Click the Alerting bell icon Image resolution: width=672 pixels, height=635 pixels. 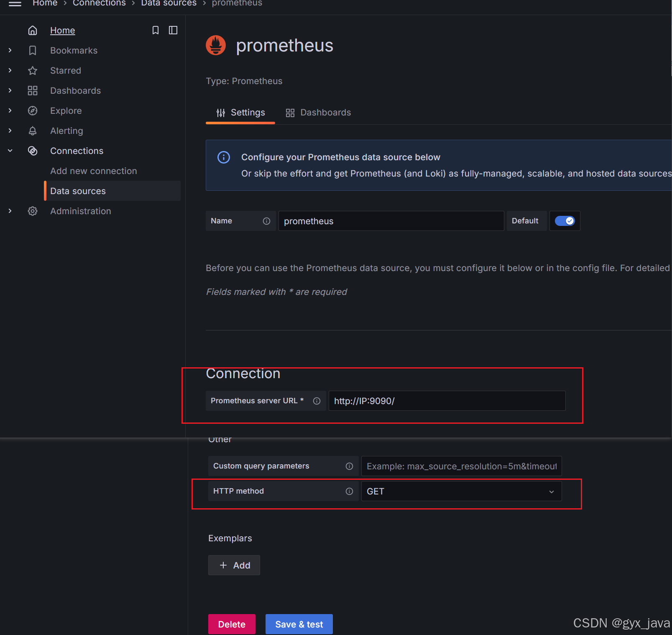[33, 131]
